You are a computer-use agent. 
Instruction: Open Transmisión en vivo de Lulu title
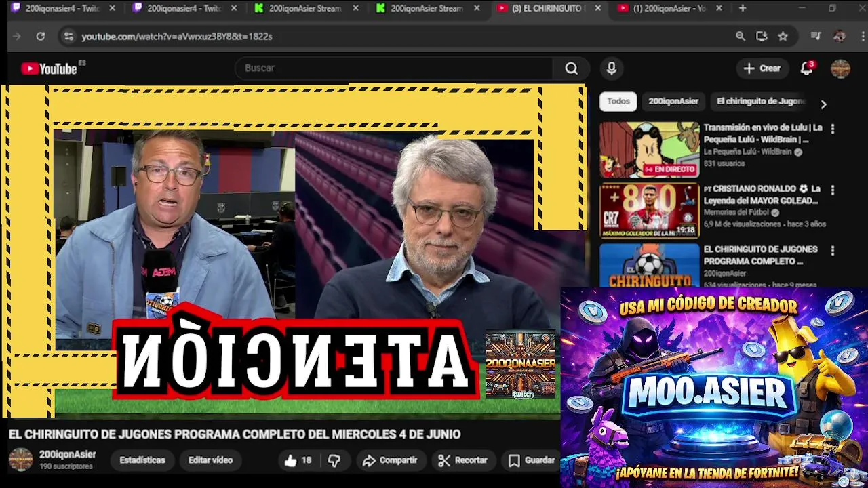coord(763,134)
